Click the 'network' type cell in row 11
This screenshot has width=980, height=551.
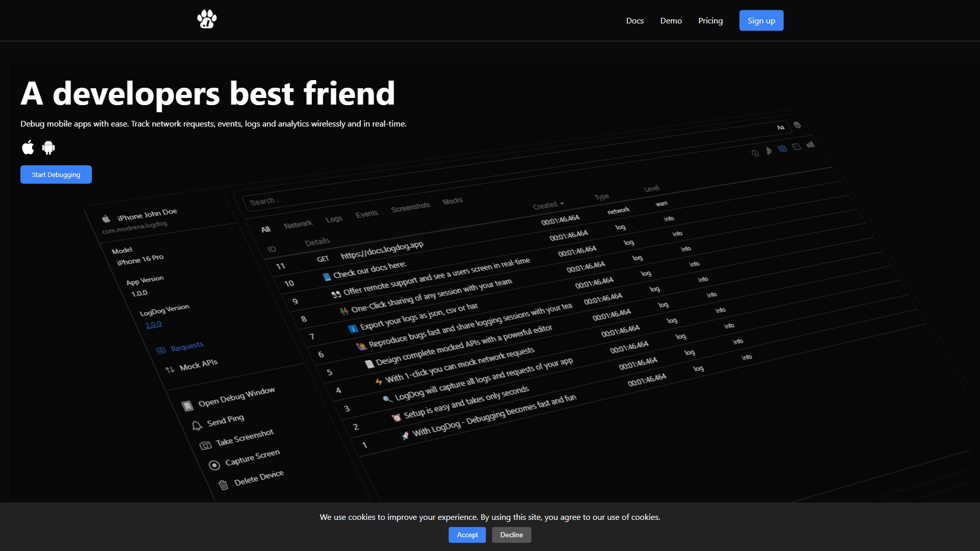(618, 211)
